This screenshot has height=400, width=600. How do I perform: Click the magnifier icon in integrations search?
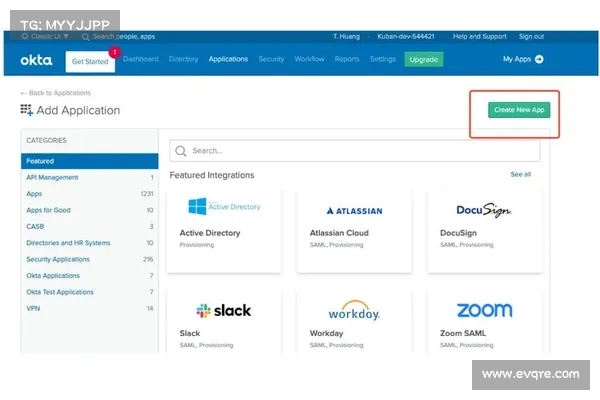click(181, 151)
